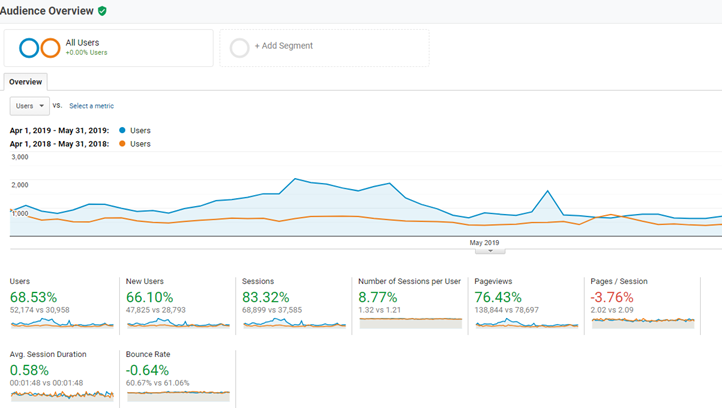Screen dimensions: 722x408
Task: Click the Audience Overview title
Action: 47,11
